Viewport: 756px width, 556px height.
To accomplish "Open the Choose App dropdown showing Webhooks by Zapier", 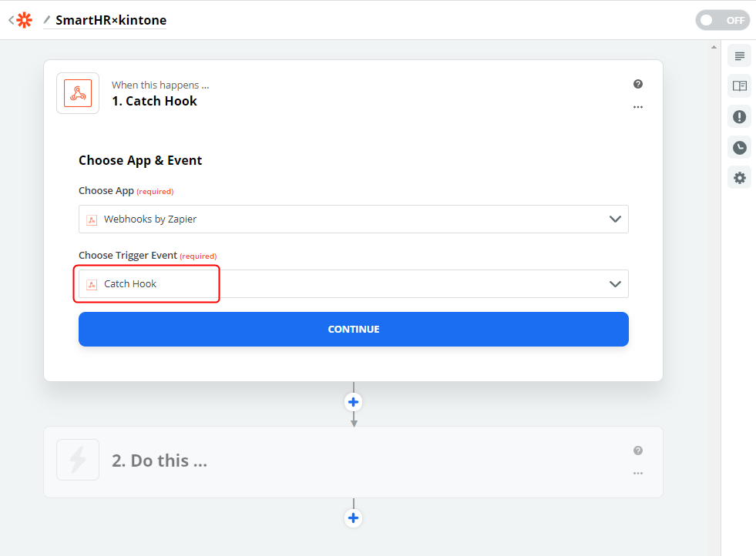I will (x=354, y=219).
